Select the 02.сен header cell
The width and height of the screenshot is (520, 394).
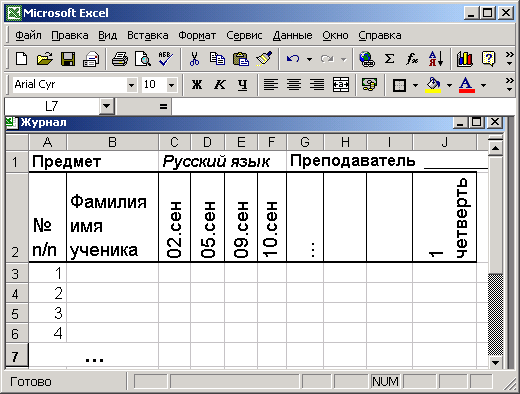pyautogui.click(x=174, y=217)
